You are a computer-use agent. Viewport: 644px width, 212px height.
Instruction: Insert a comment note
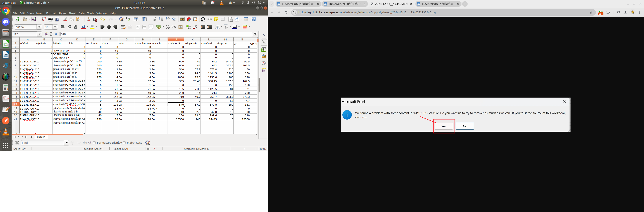216,19
